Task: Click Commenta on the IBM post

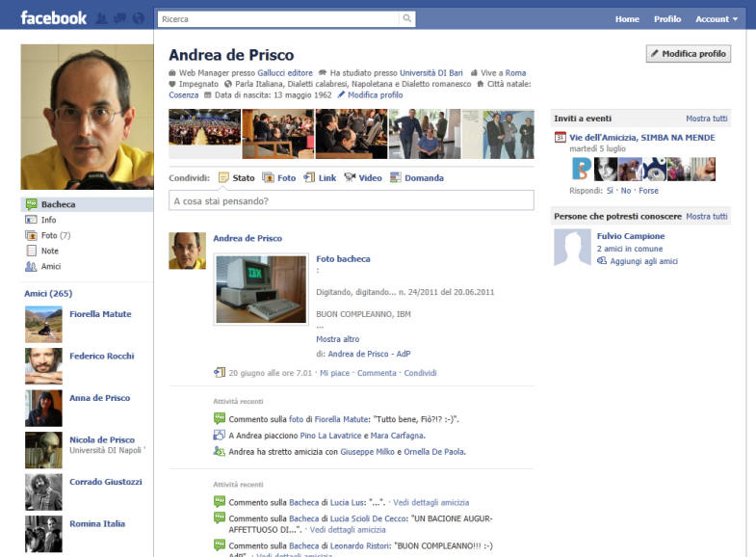Action: (377, 373)
